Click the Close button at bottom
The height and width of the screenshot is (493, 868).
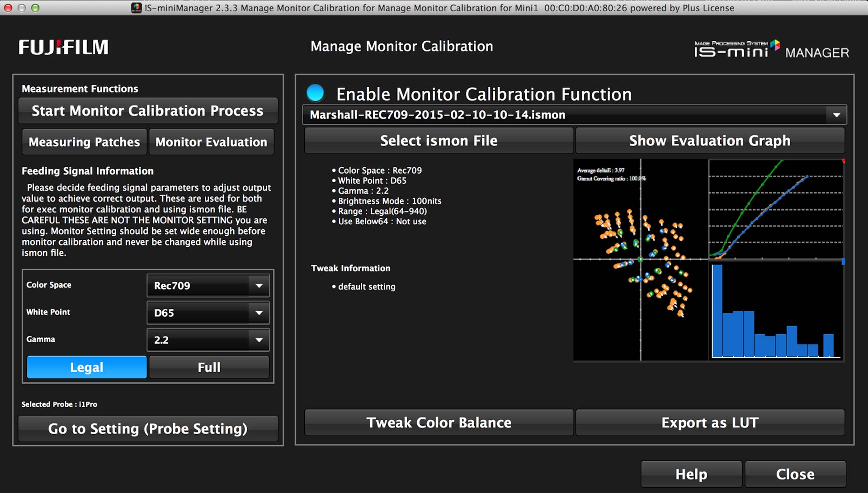[x=795, y=474]
